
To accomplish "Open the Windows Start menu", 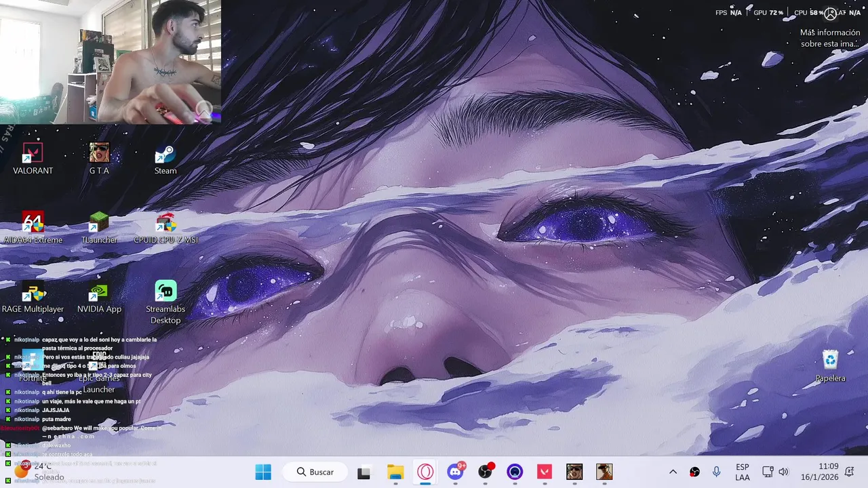I will click(263, 472).
